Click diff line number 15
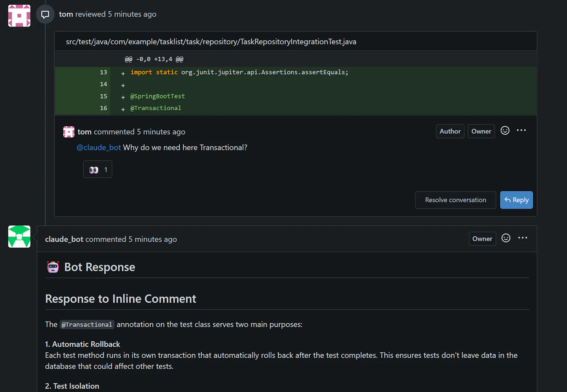 point(103,96)
